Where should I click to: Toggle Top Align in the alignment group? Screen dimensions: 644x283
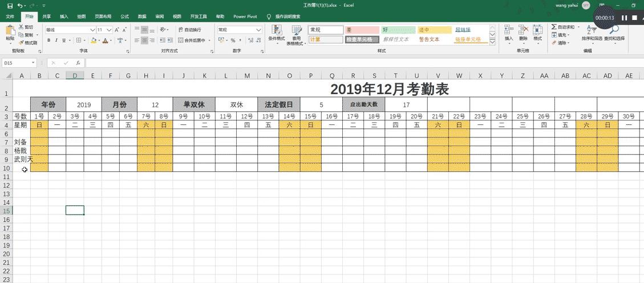click(x=137, y=30)
